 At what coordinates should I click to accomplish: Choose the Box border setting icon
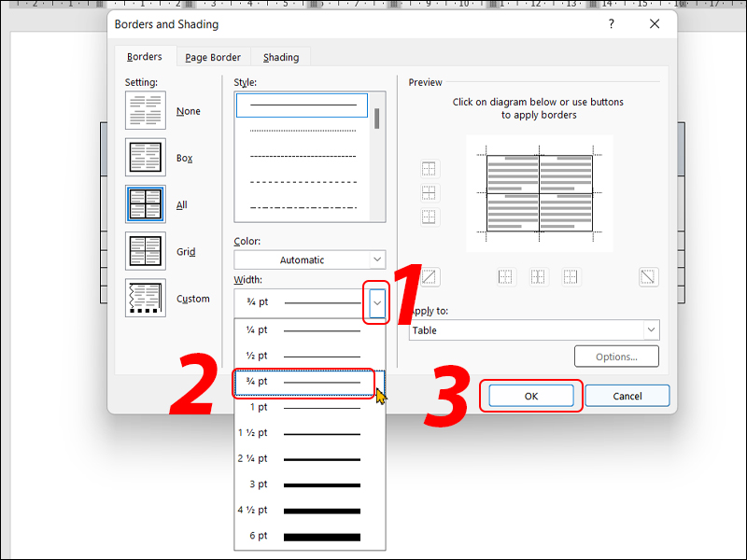[x=146, y=158]
